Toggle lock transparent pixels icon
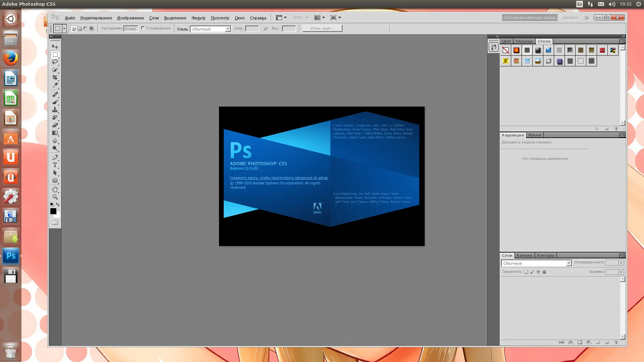This screenshot has width=644, height=362. [526, 272]
